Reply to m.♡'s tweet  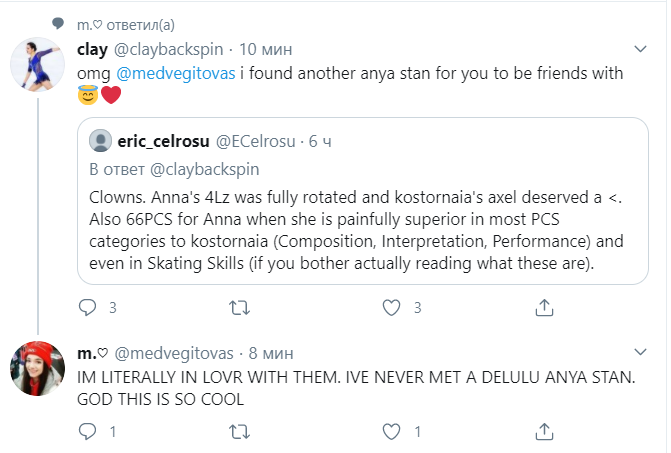88,432
